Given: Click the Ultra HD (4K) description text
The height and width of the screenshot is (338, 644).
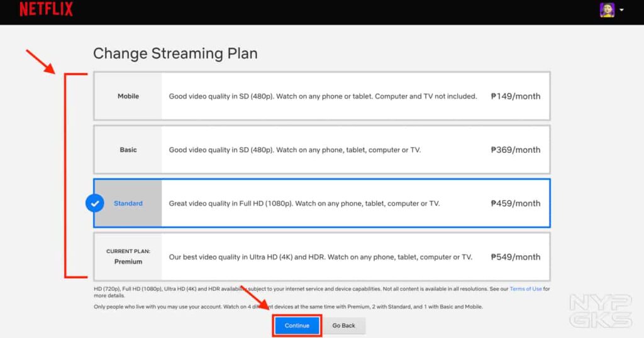Looking at the screenshot, I should [320, 257].
